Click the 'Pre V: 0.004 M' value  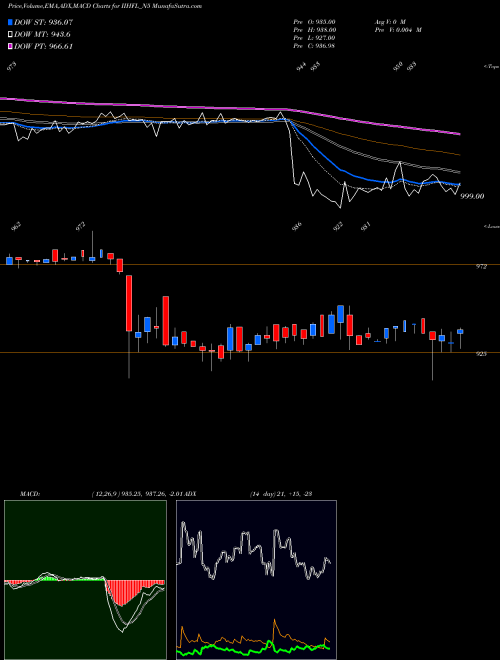(398, 30)
